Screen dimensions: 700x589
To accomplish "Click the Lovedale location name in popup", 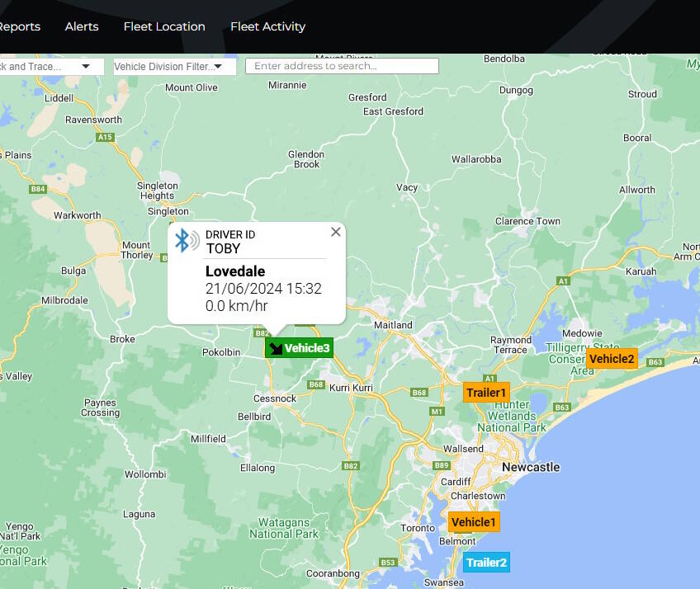I will coord(235,271).
